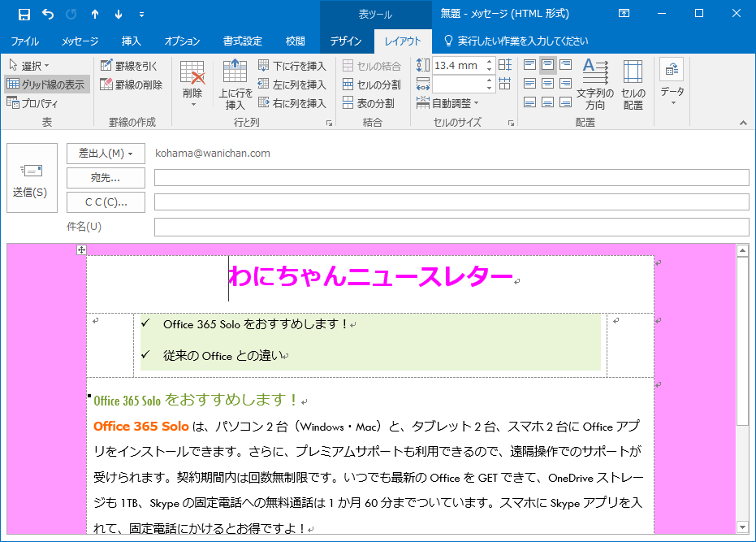This screenshot has width=756, height=542.
Task: Go to previous item with up arrow
Action: [x=95, y=15]
